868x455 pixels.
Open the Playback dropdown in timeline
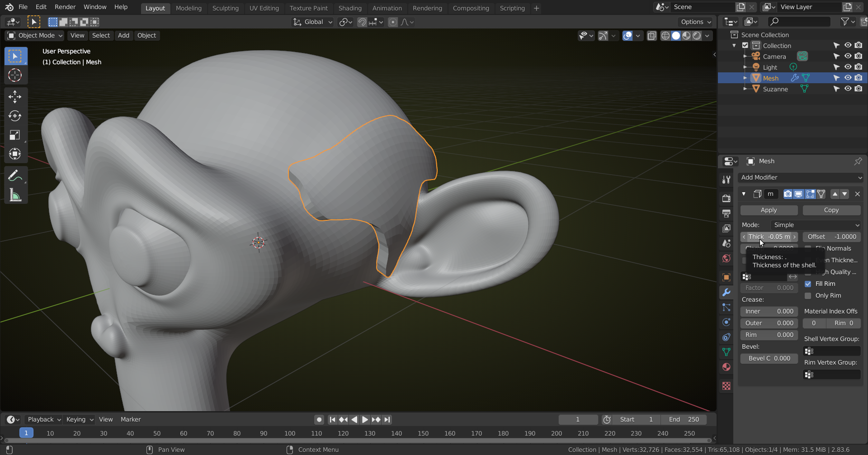43,420
